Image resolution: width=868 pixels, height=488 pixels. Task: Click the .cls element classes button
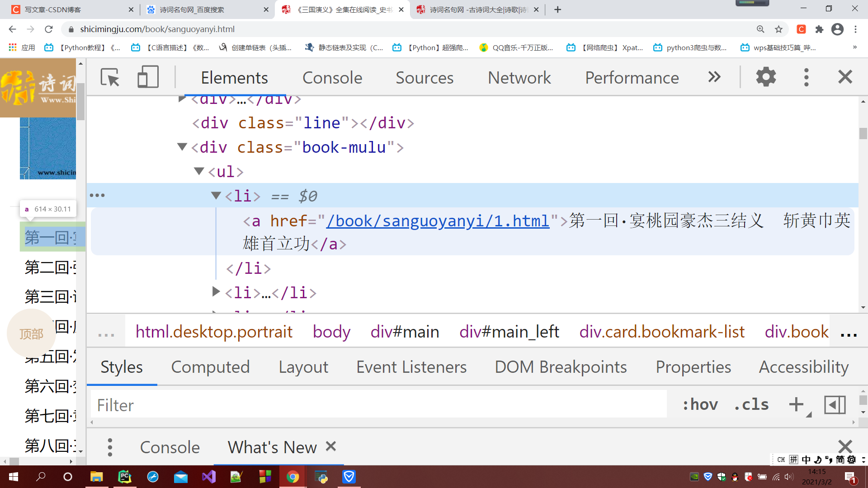751,404
